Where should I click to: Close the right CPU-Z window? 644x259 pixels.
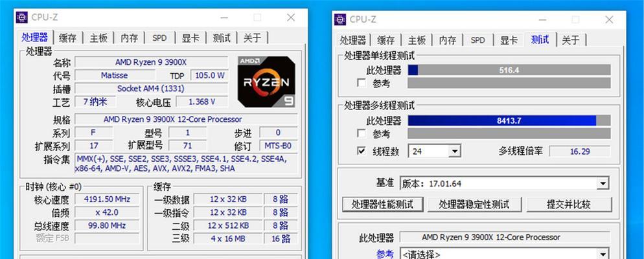point(609,19)
